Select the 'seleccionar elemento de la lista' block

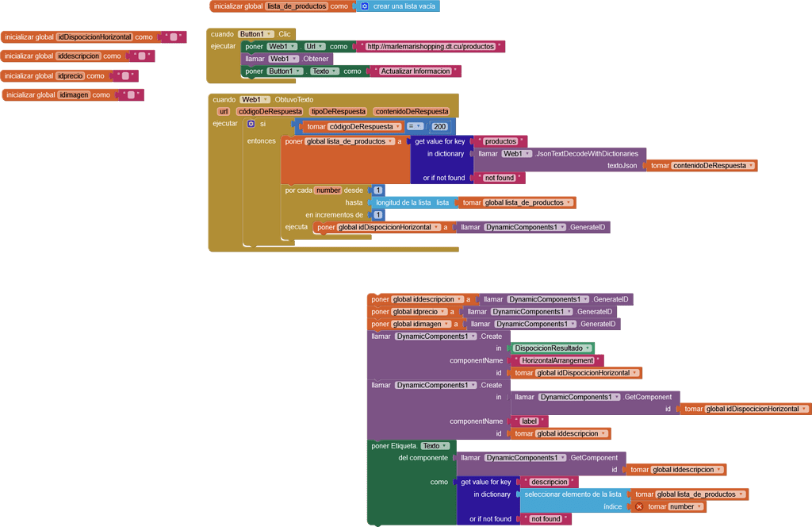573,494
